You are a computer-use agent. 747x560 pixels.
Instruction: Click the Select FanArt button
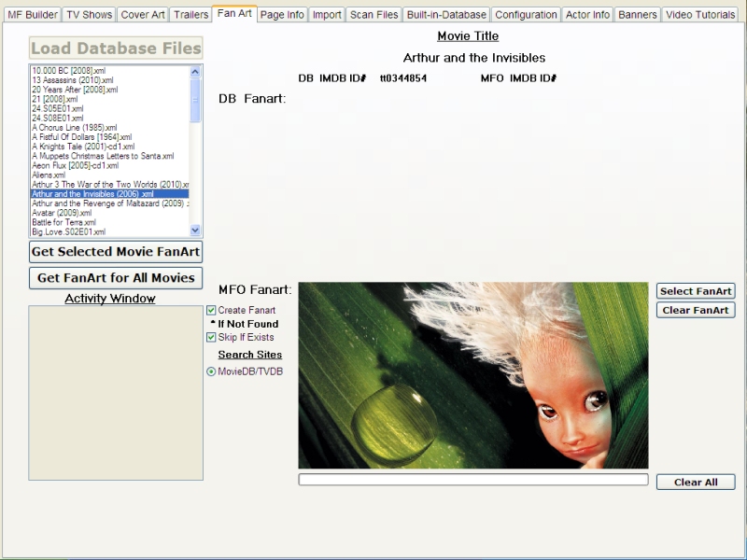coord(696,291)
